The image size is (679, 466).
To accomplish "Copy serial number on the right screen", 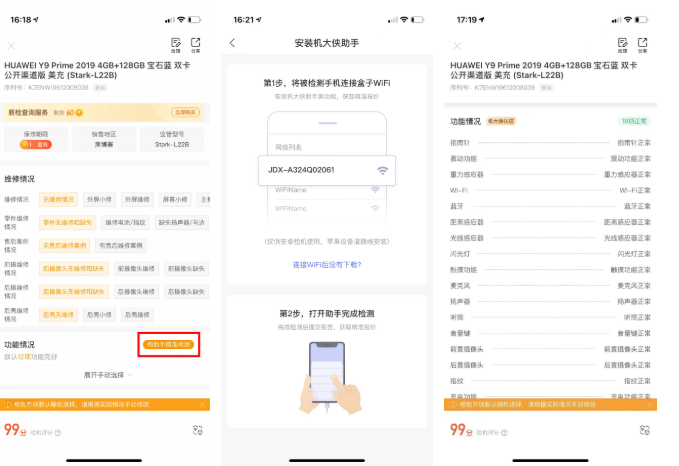I will click(546, 87).
